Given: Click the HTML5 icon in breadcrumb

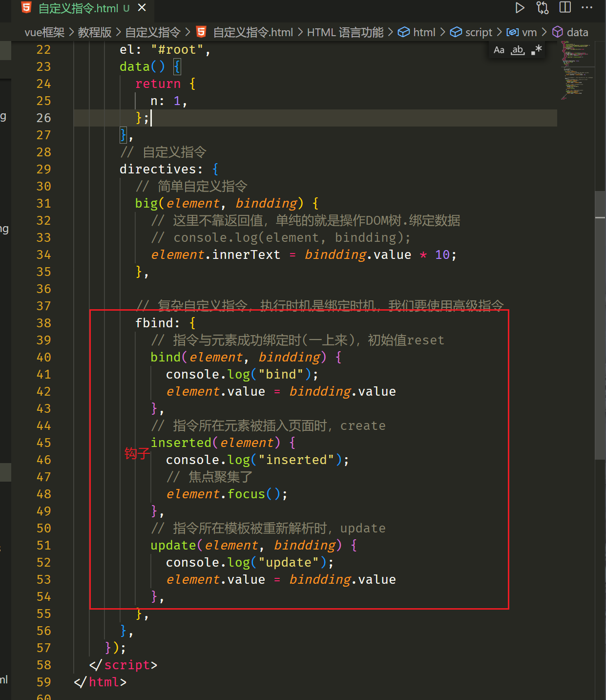Looking at the screenshot, I should (x=201, y=32).
